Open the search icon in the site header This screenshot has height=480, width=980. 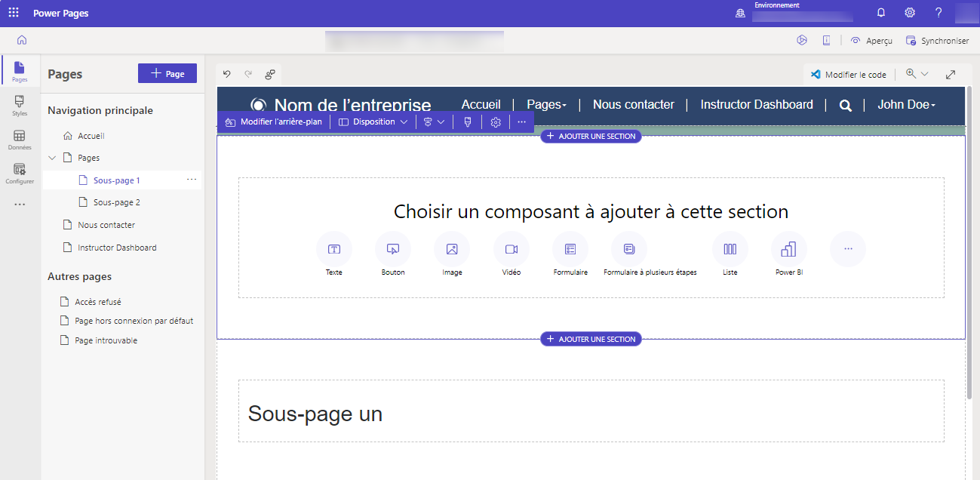845,105
